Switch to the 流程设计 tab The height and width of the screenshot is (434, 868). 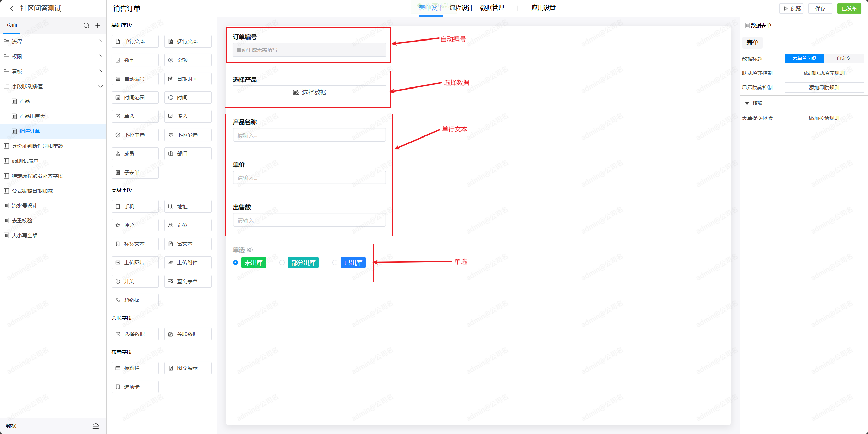(461, 8)
